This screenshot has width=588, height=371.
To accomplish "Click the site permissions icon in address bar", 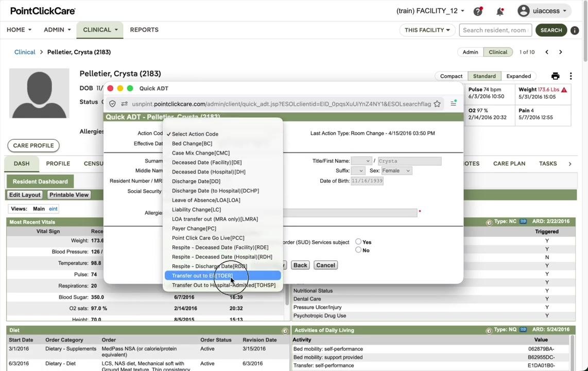I will coord(125,104).
